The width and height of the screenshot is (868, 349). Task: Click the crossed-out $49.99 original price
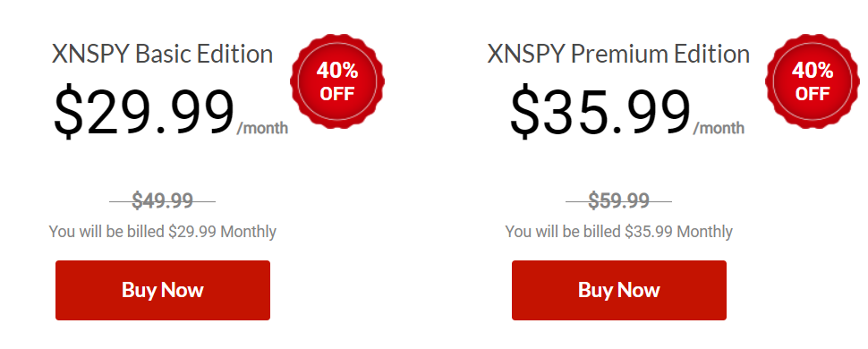coord(162,200)
